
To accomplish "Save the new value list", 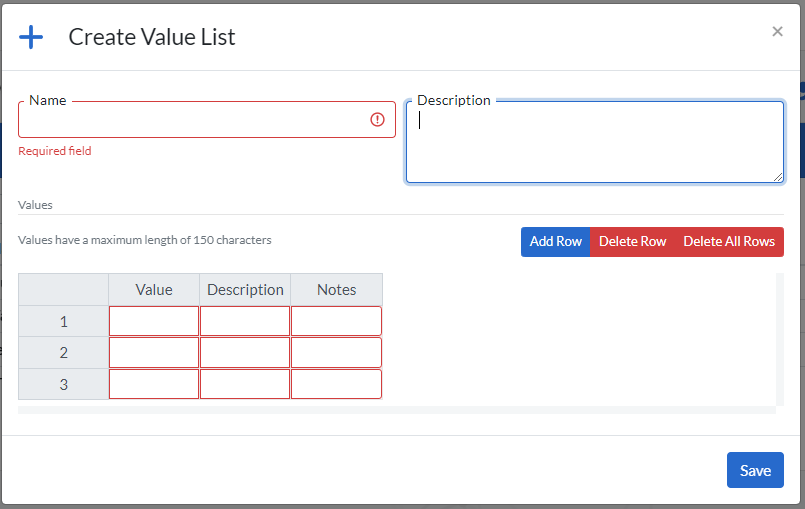I will 755,470.
